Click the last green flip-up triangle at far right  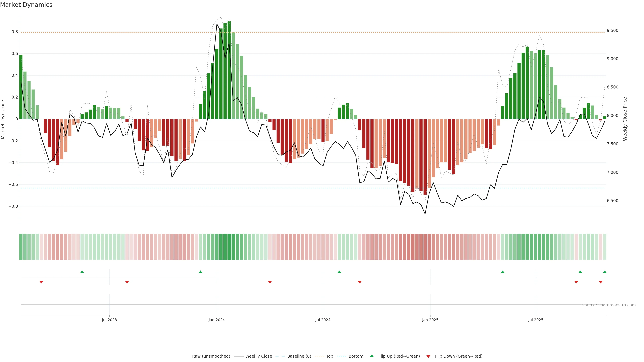604,272
